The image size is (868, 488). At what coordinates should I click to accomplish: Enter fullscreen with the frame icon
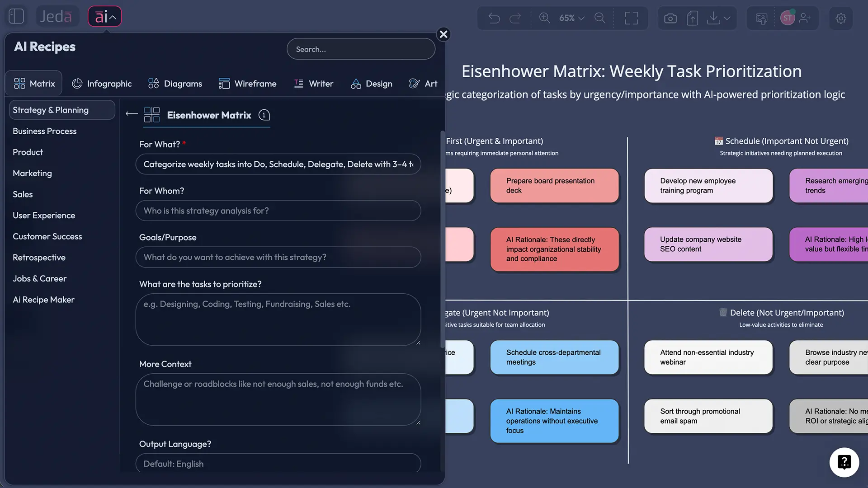(x=631, y=18)
